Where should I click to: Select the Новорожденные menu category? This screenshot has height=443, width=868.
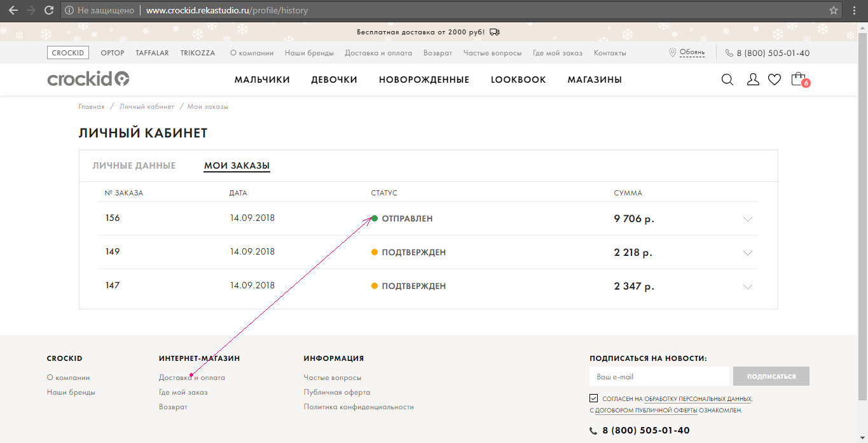(x=424, y=80)
